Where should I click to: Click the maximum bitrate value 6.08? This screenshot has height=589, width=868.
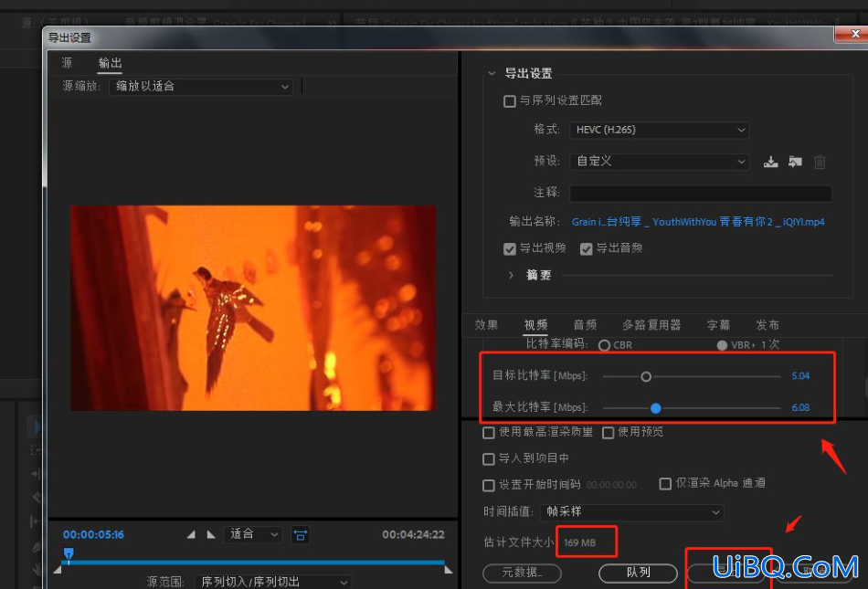click(x=799, y=407)
